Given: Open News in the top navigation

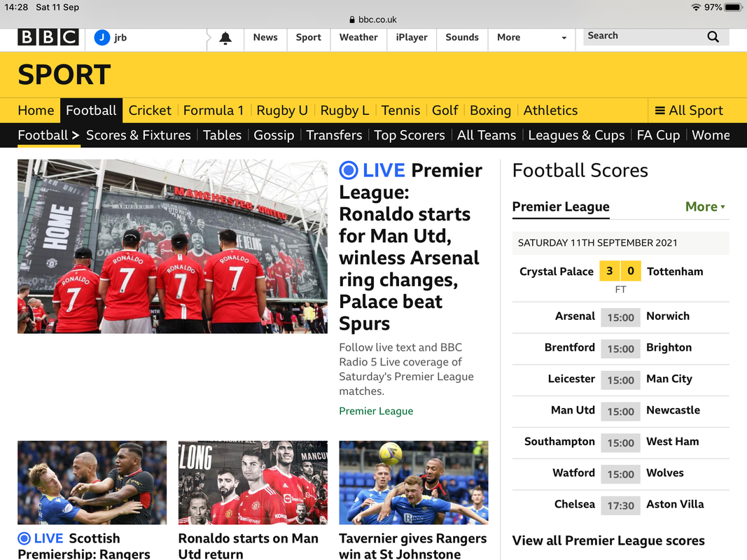Looking at the screenshot, I should tap(265, 37).
